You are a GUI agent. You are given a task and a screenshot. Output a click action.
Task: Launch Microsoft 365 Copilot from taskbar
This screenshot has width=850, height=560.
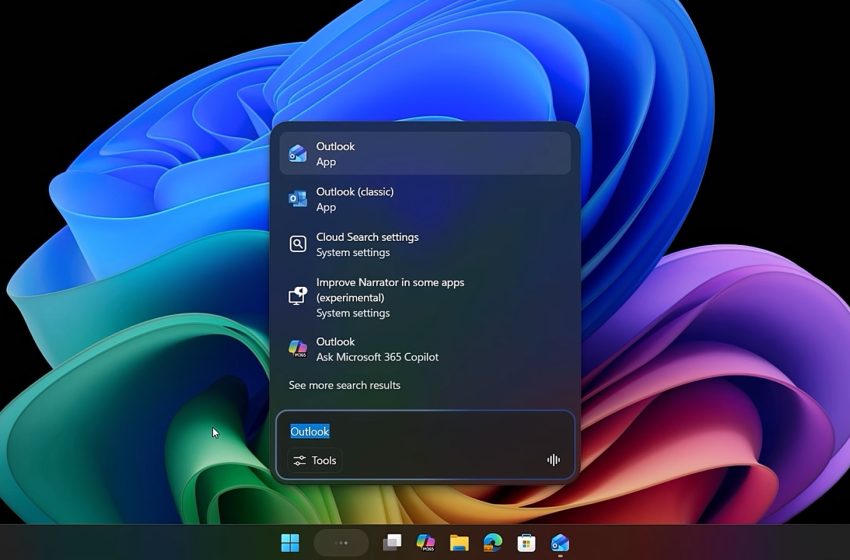point(426,543)
